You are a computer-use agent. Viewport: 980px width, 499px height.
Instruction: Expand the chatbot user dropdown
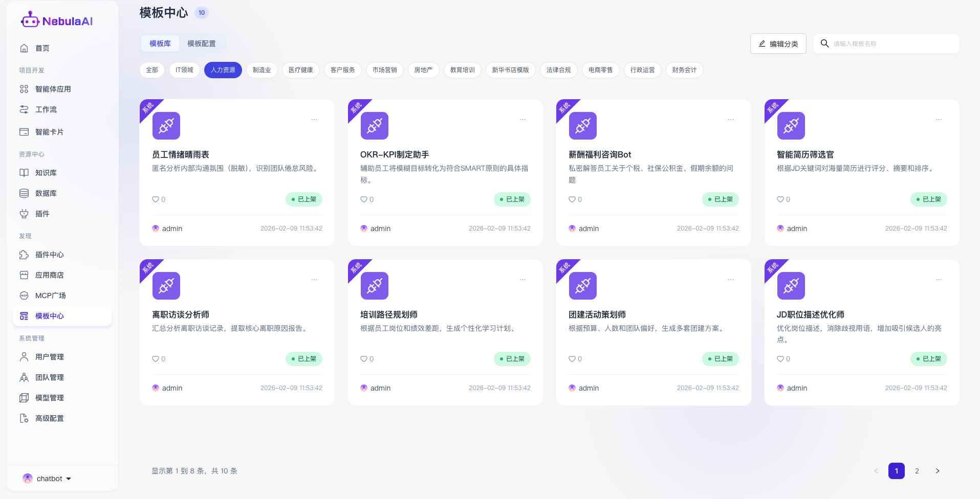(69, 479)
